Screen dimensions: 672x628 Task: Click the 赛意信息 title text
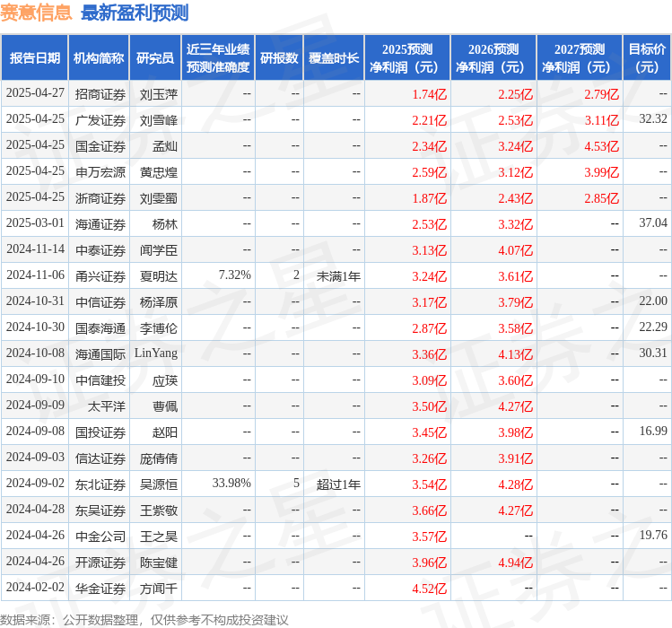[36, 13]
